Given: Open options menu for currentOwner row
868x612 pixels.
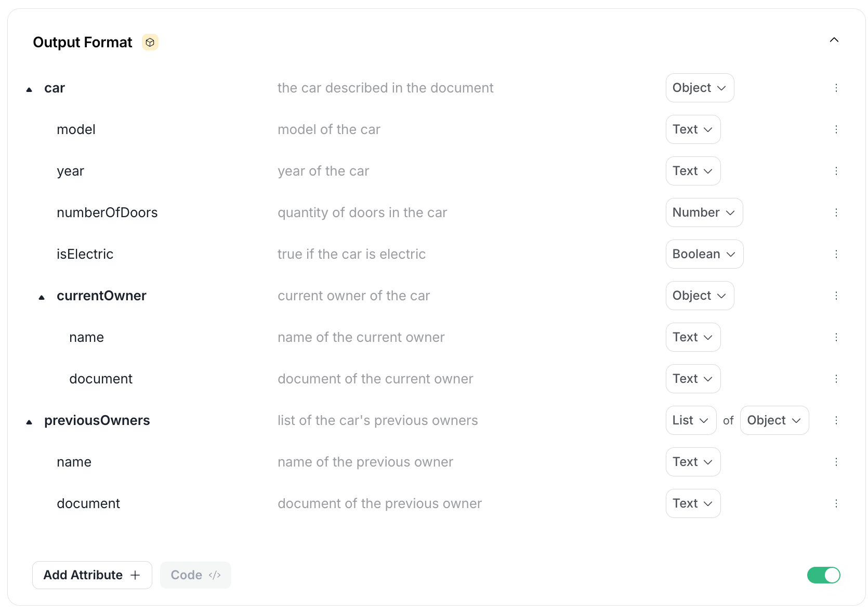Looking at the screenshot, I should [836, 296].
